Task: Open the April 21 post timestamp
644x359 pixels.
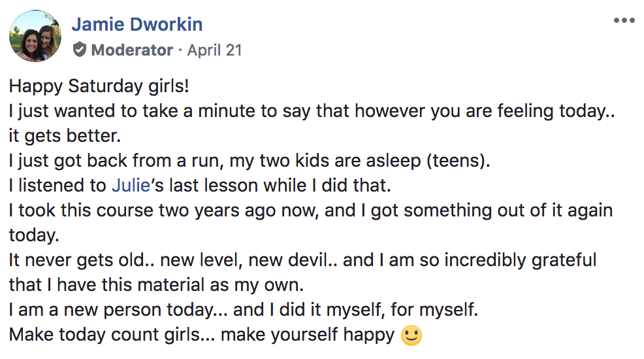Action: 214,50
